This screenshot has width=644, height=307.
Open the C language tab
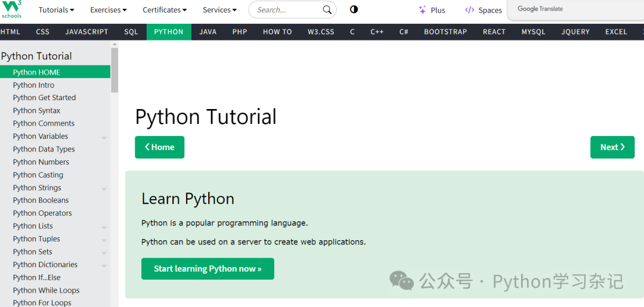(352, 32)
